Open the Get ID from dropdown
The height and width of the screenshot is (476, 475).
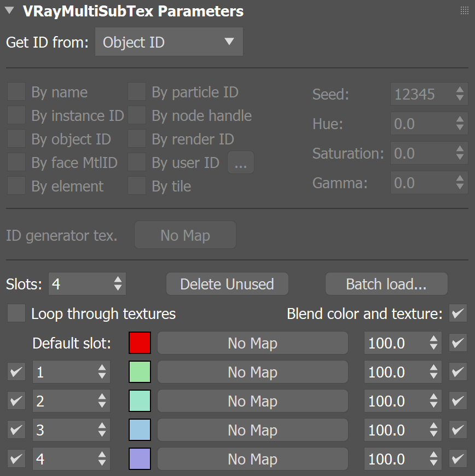169,42
